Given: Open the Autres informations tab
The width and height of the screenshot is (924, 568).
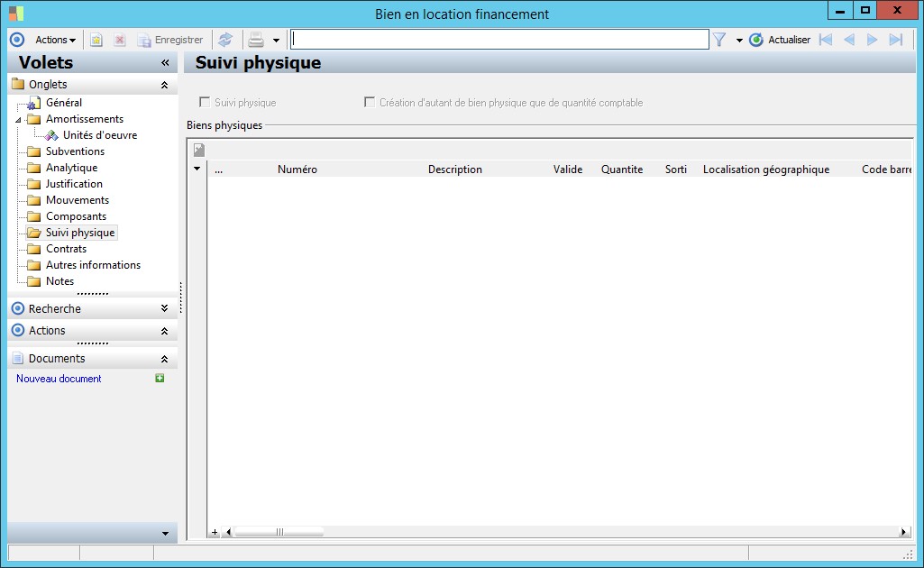Looking at the screenshot, I should 93,265.
